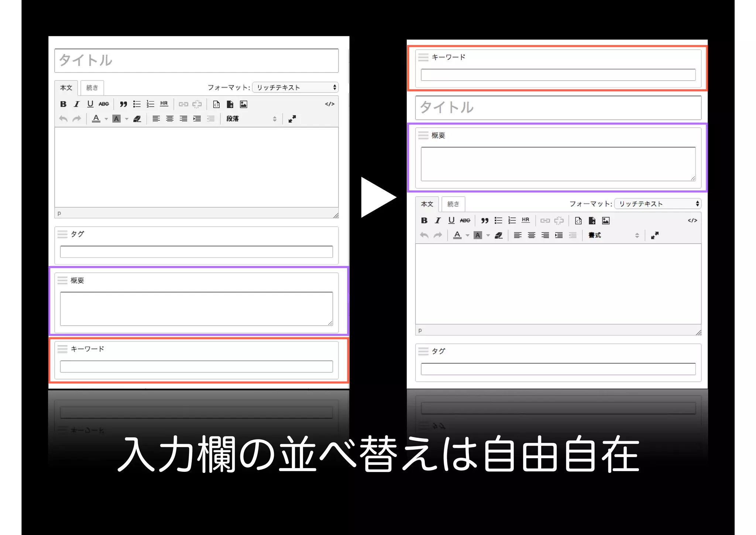This screenshot has height=535, width=756.
Task: Toggle Underline in the left editor toolbar
Action: (90, 104)
